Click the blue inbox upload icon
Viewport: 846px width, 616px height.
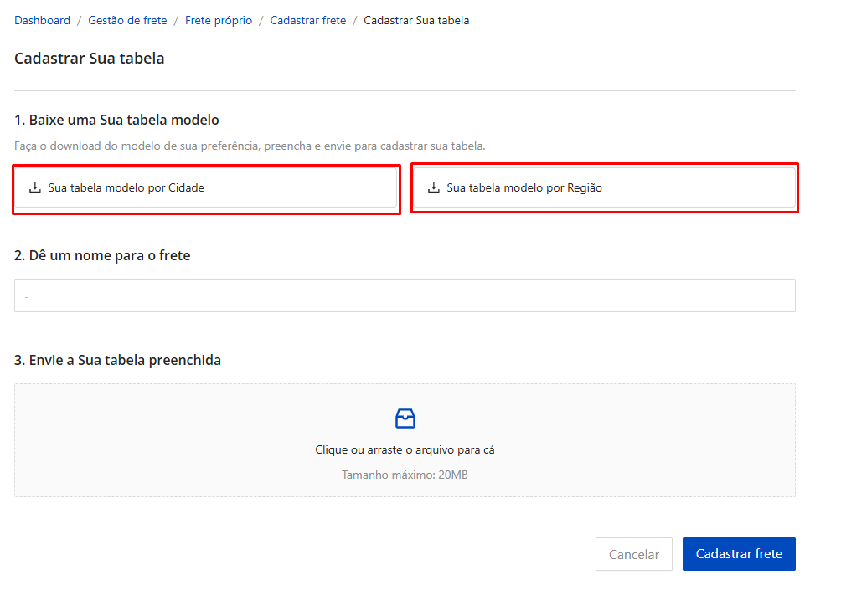405,418
